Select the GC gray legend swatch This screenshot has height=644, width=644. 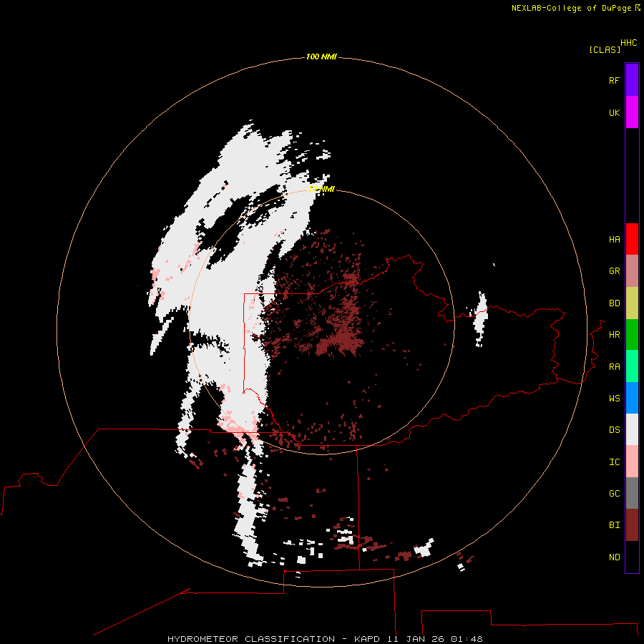pos(632,493)
